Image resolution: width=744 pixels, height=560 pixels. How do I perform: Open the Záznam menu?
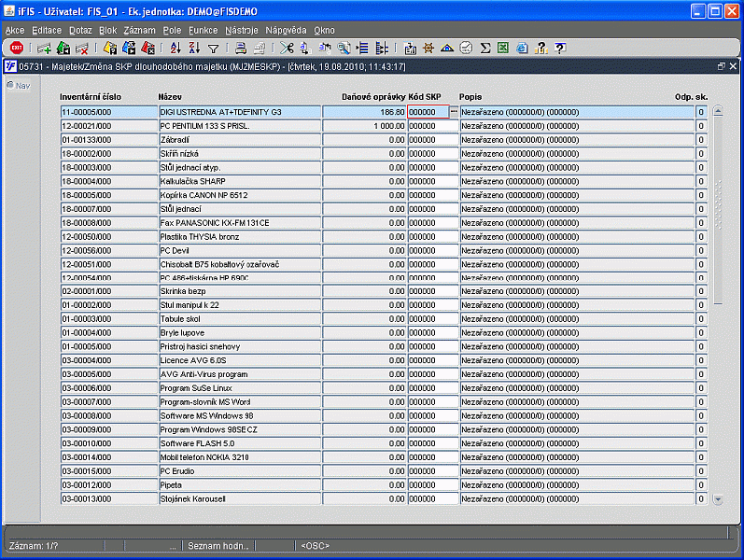[x=139, y=31]
